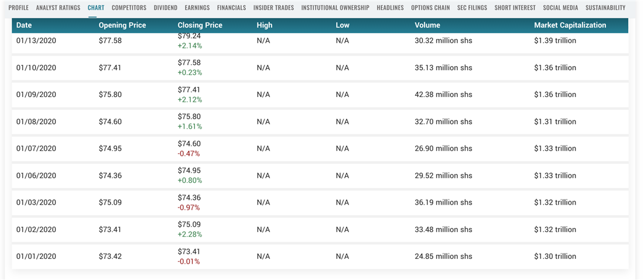Show the Headlines tab
Image resolution: width=644 pixels, height=280 pixels.
tap(389, 8)
